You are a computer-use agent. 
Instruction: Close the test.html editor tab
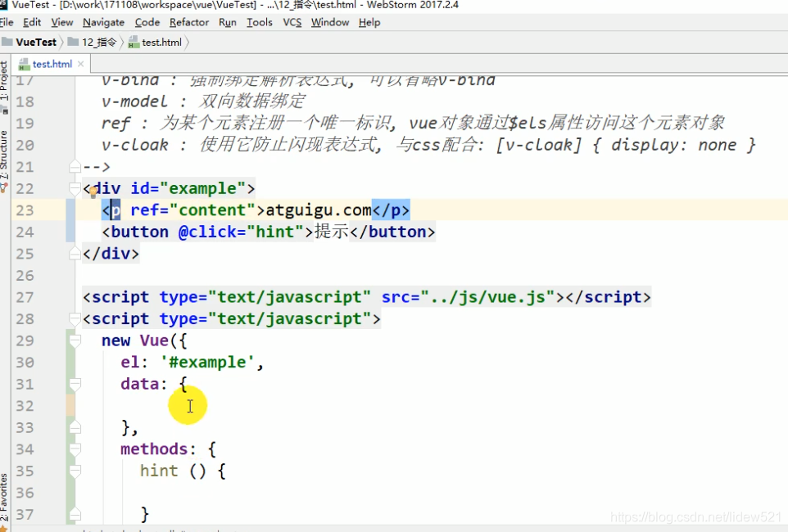pyautogui.click(x=80, y=65)
